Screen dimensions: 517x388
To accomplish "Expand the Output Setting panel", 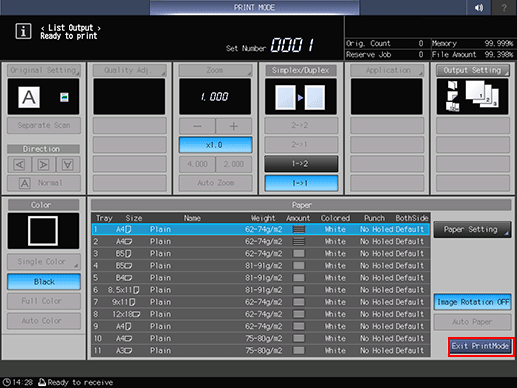I will point(472,70).
